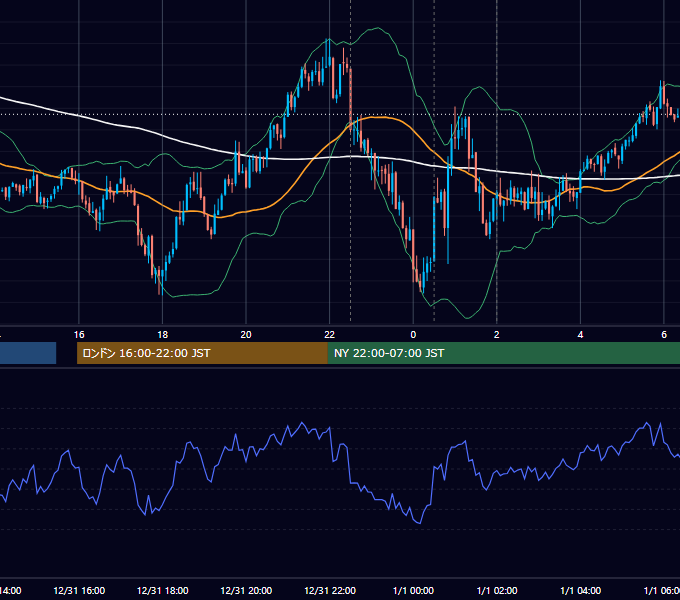
Task: Click the 0 hour label
Action: [413, 335]
